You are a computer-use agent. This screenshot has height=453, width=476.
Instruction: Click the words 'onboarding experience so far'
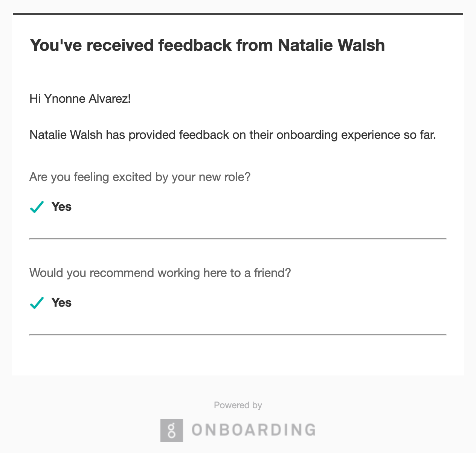tap(356, 135)
